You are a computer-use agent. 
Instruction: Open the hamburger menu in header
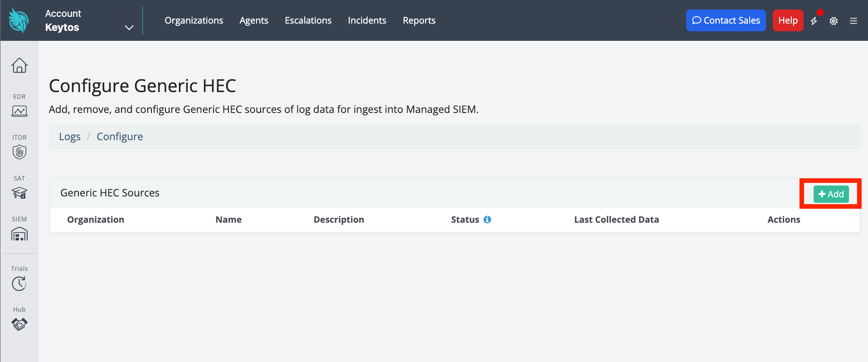click(x=853, y=21)
